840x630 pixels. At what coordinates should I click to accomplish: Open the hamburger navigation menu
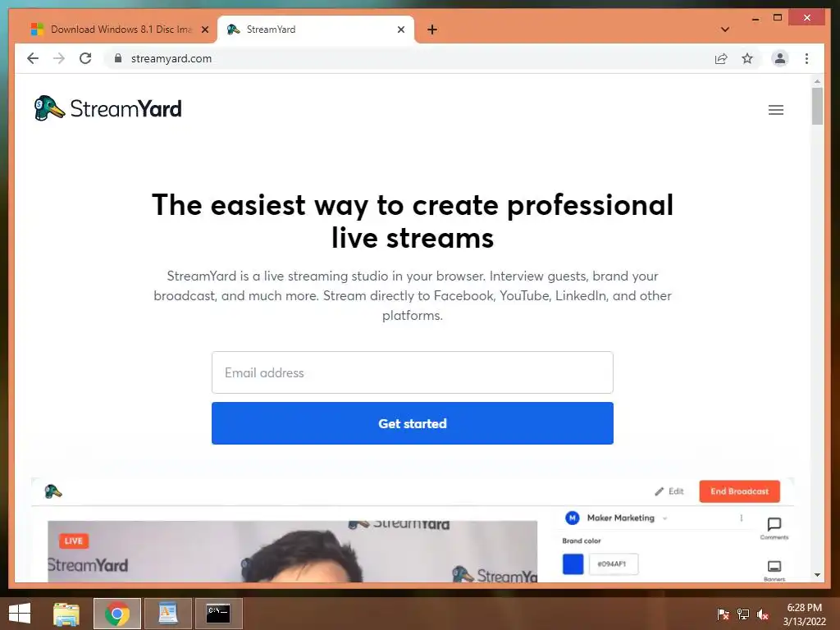776,110
